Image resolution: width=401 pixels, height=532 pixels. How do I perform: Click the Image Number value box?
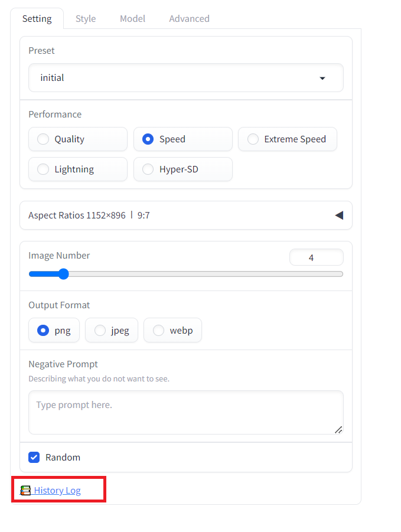pyautogui.click(x=316, y=257)
